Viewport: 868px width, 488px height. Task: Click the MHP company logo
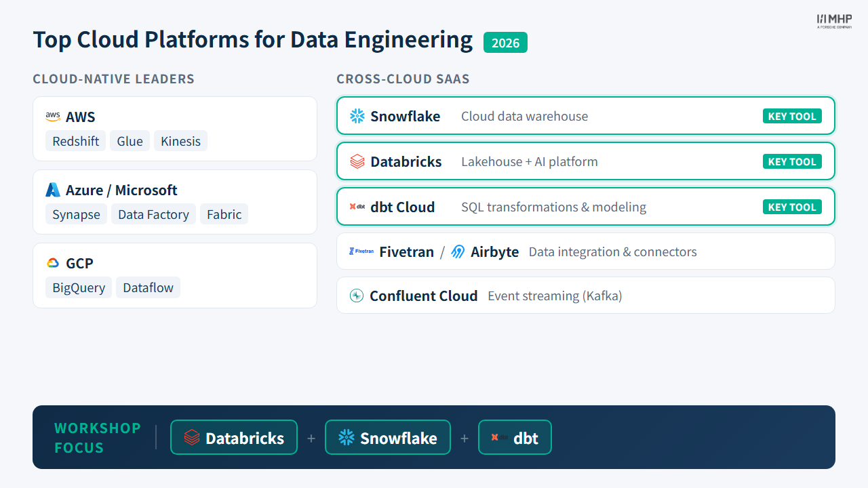[834, 21]
